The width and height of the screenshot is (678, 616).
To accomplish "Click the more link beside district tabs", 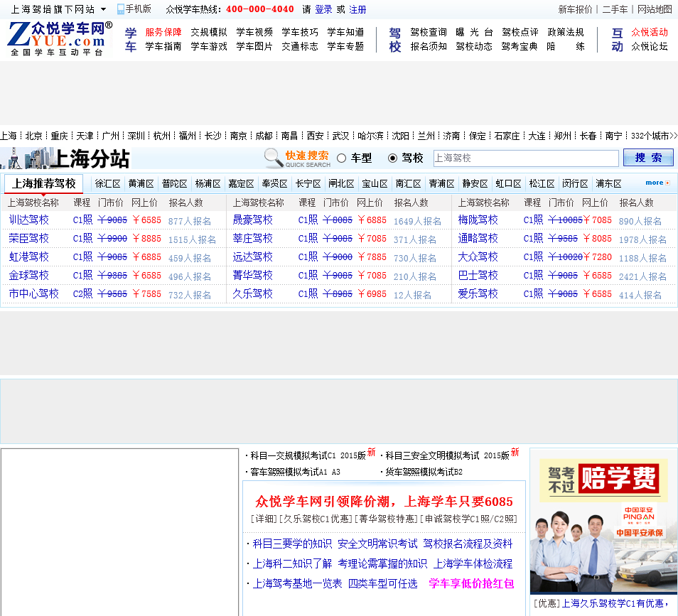I will point(657,183).
